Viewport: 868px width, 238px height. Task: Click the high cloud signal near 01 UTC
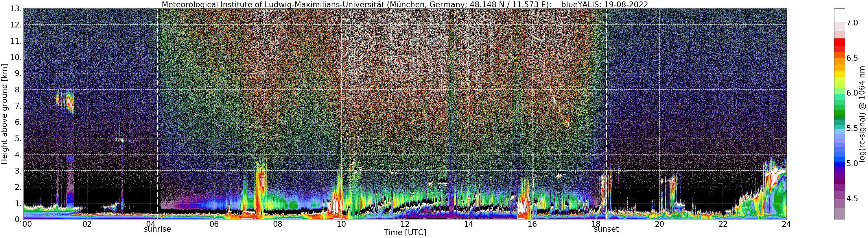(66, 101)
